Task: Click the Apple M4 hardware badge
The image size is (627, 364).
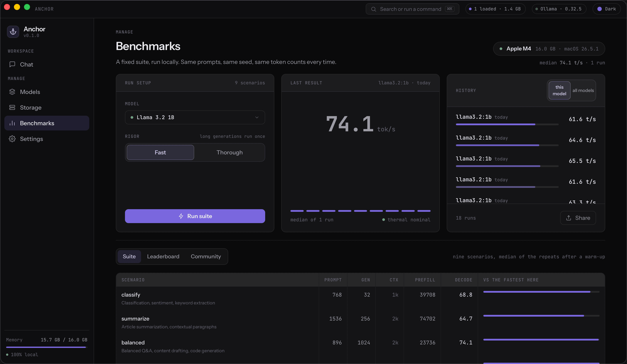Action: pos(549,49)
